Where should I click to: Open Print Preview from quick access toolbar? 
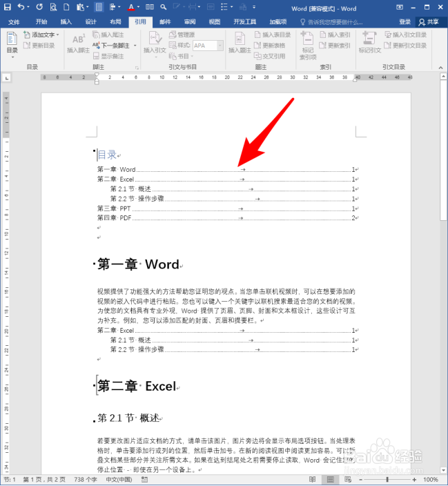point(53,7)
